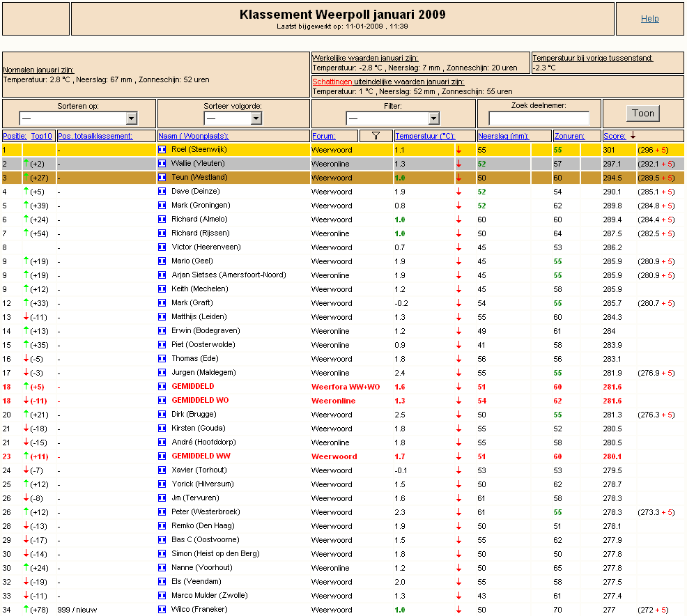
Task: Click the blue icon beside Wilco (Franeker)
Action: click(162, 610)
